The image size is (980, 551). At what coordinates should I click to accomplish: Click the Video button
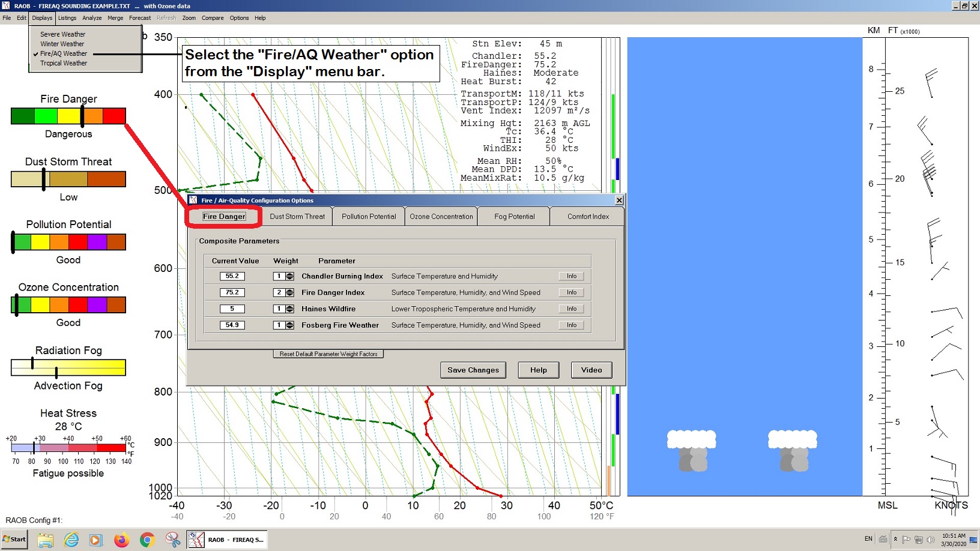coord(591,370)
